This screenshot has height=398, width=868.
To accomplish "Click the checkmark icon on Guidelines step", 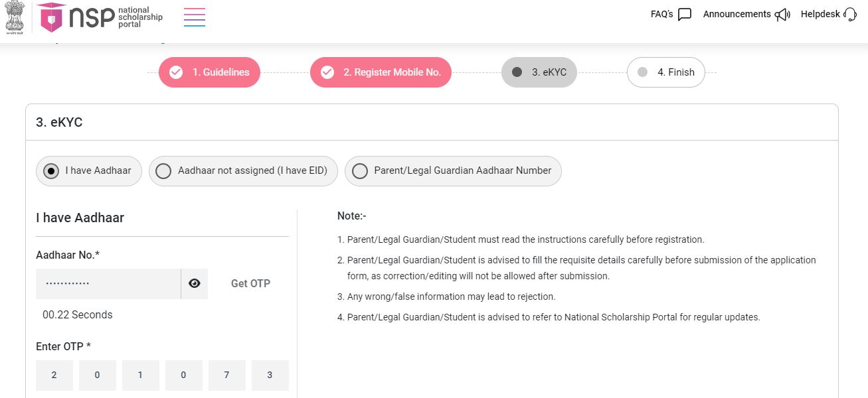I will tap(175, 72).
